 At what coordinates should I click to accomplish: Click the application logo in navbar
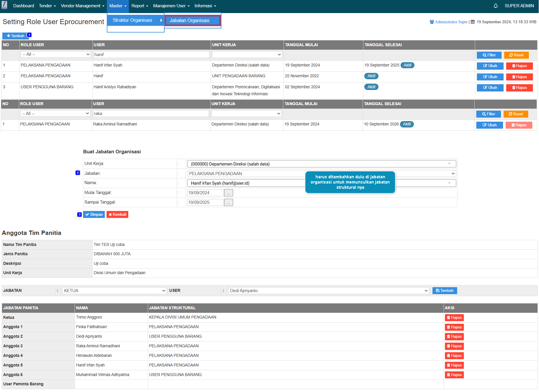[4, 6]
